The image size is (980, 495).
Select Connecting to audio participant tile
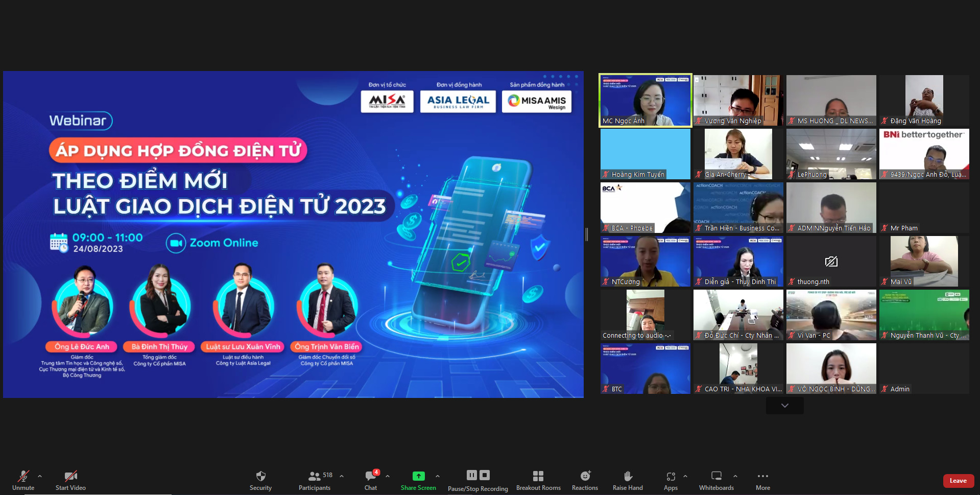[646, 315]
